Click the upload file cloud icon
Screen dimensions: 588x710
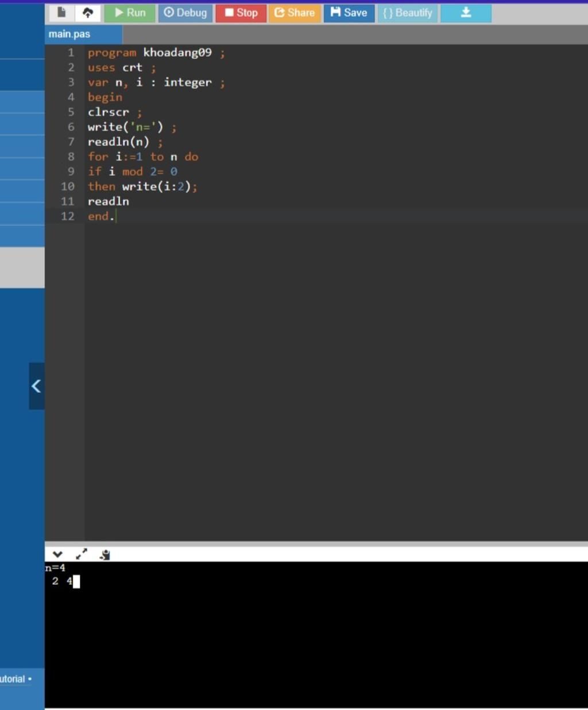click(x=88, y=13)
